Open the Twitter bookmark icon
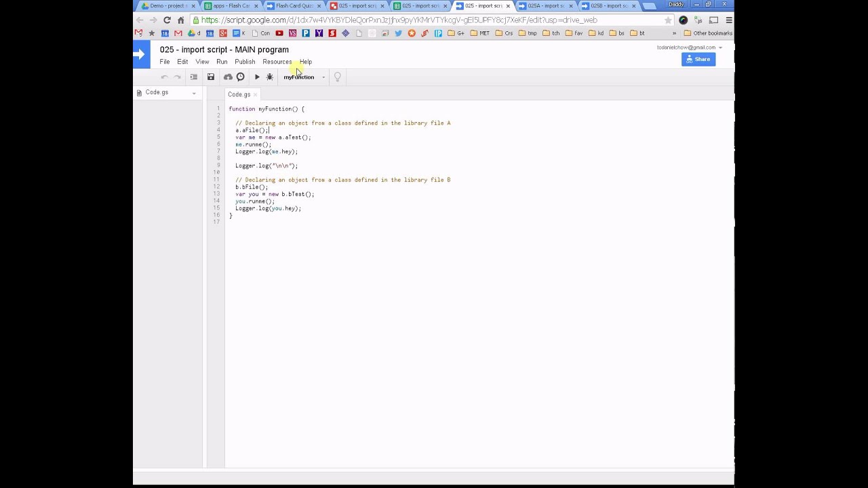This screenshot has height=488, width=868. (399, 33)
